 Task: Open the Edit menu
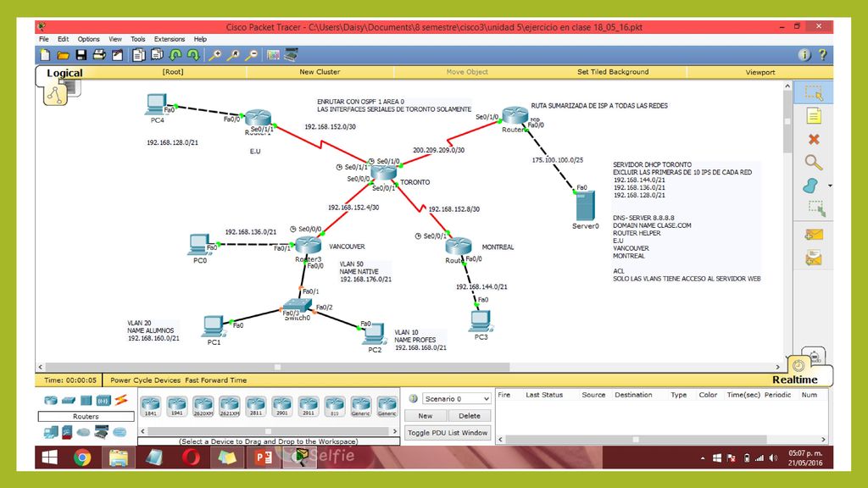[63, 39]
